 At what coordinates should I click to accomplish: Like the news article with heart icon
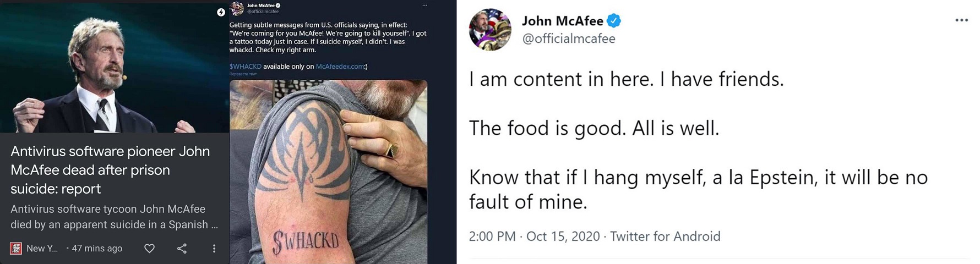149,249
